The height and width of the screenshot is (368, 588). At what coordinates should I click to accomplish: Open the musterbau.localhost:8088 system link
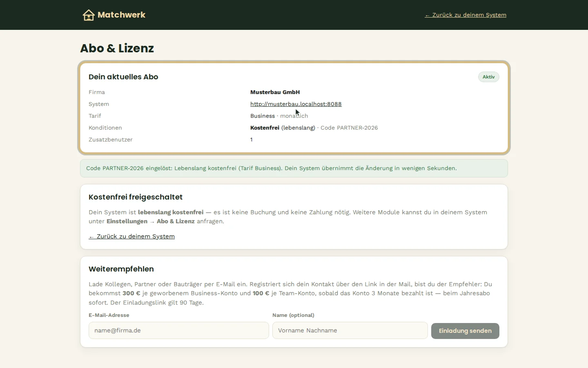[x=296, y=104]
